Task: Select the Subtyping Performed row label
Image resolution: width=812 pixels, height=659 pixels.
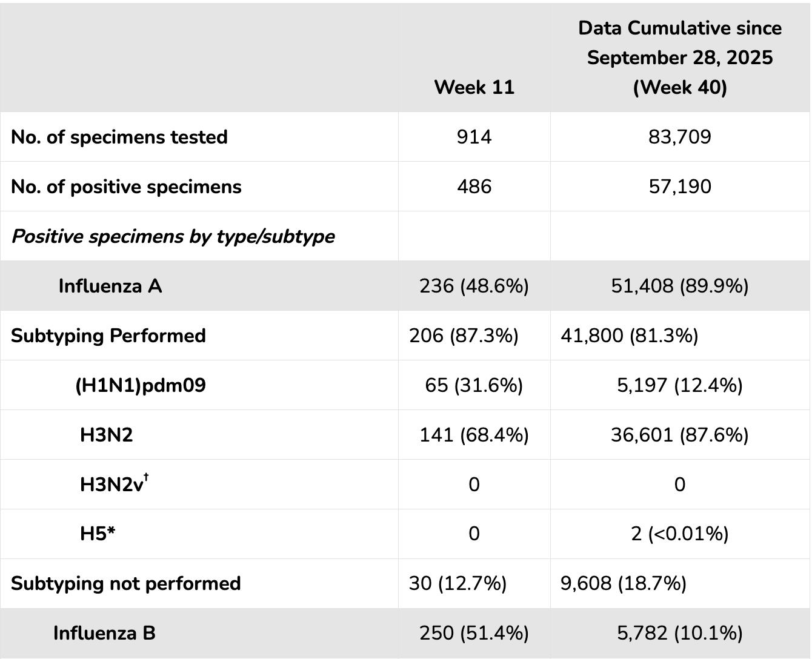Action: (108, 336)
